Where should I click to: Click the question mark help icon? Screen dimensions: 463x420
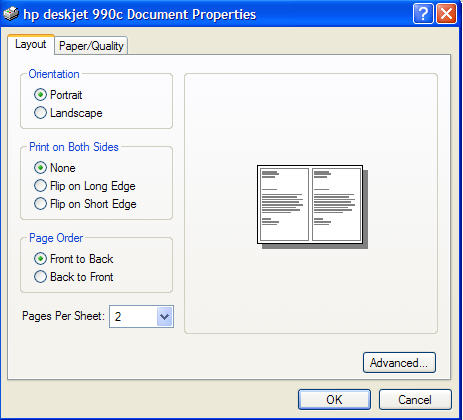[423, 14]
